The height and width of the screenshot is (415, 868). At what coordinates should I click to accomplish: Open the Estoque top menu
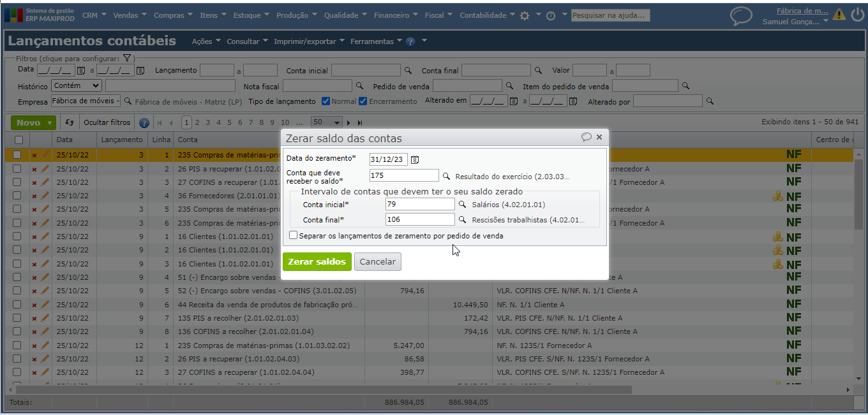251,15
